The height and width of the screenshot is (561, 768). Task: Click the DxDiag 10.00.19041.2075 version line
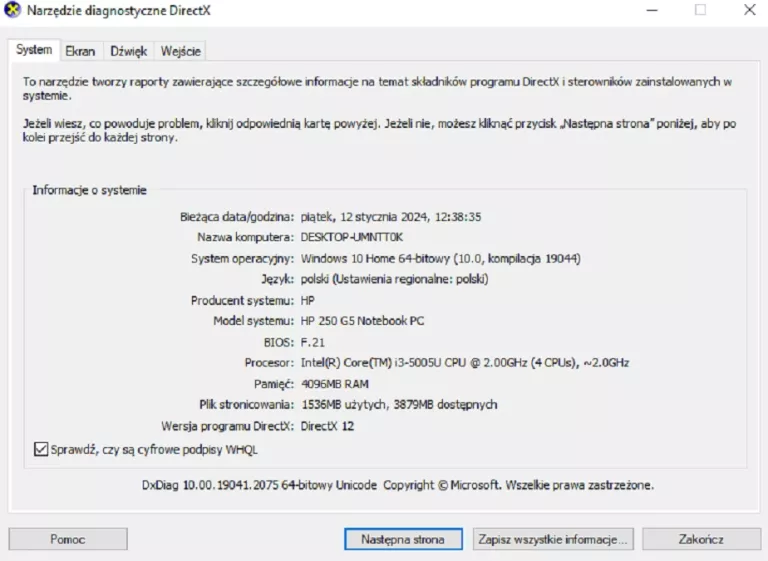pos(398,485)
